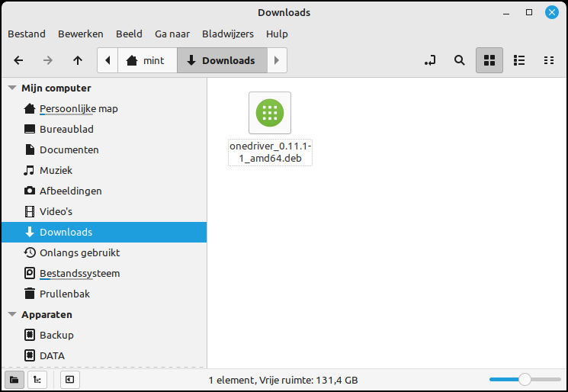Image resolution: width=568 pixels, height=392 pixels.
Task: Collapse the Apparaten section
Action: [12, 314]
